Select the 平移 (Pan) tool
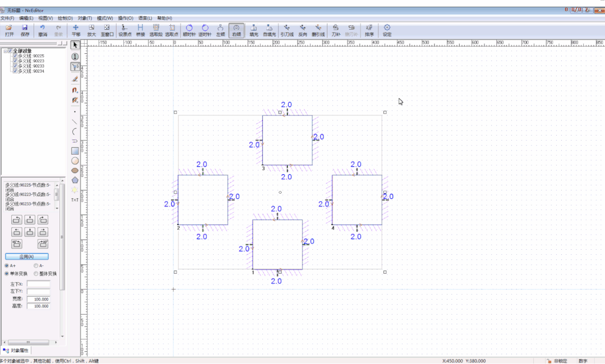The image size is (605, 364). click(x=76, y=30)
